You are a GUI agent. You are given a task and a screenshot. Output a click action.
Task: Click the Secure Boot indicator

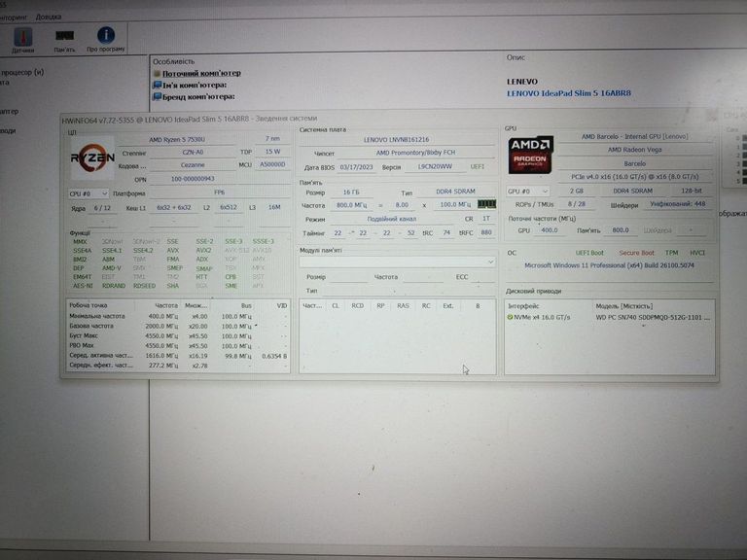pyautogui.click(x=636, y=253)
